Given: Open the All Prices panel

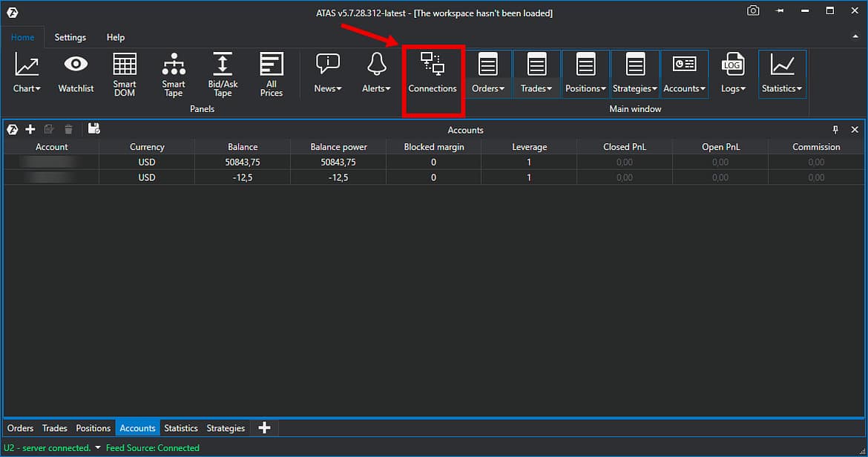Looking at the screenshot, I should pyautogui.click(x=272, y=73).
